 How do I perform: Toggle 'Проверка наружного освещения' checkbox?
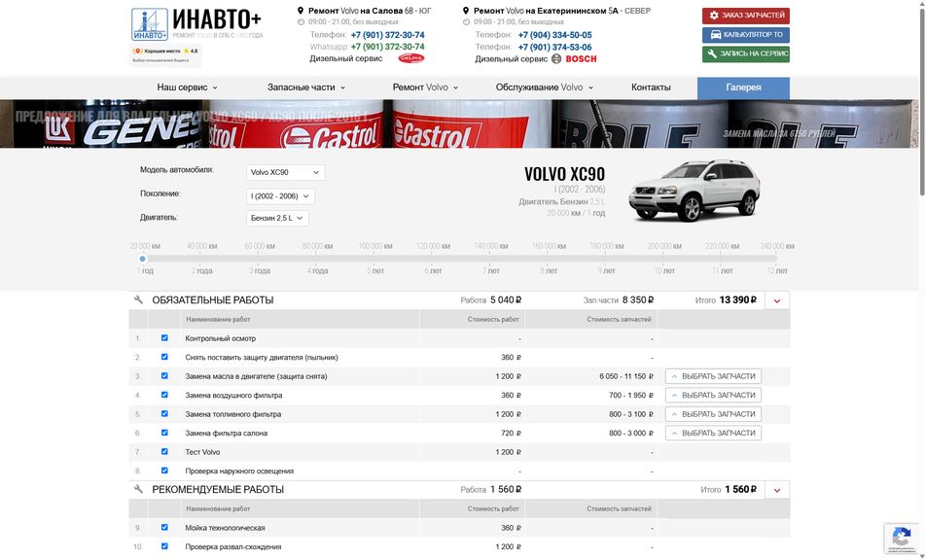click(164, 471)
